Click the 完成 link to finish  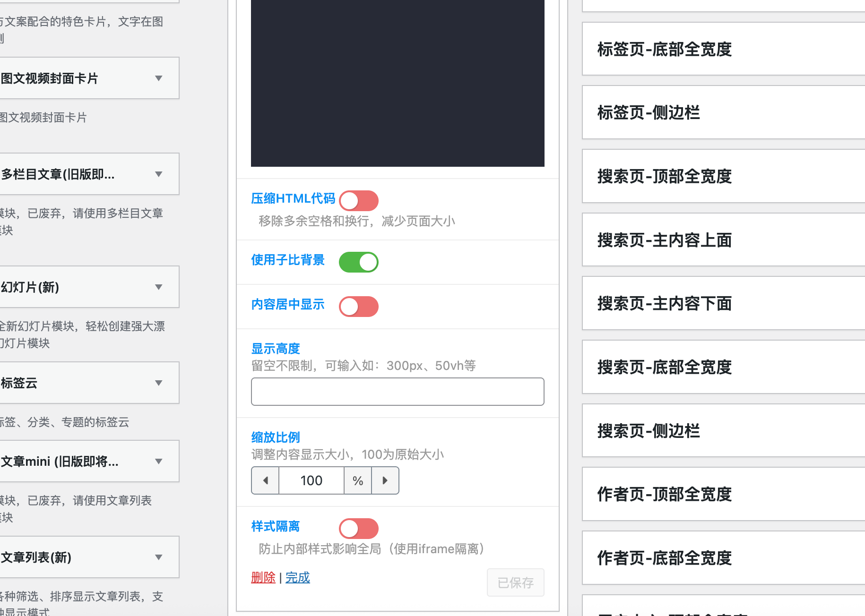[297, 577]
